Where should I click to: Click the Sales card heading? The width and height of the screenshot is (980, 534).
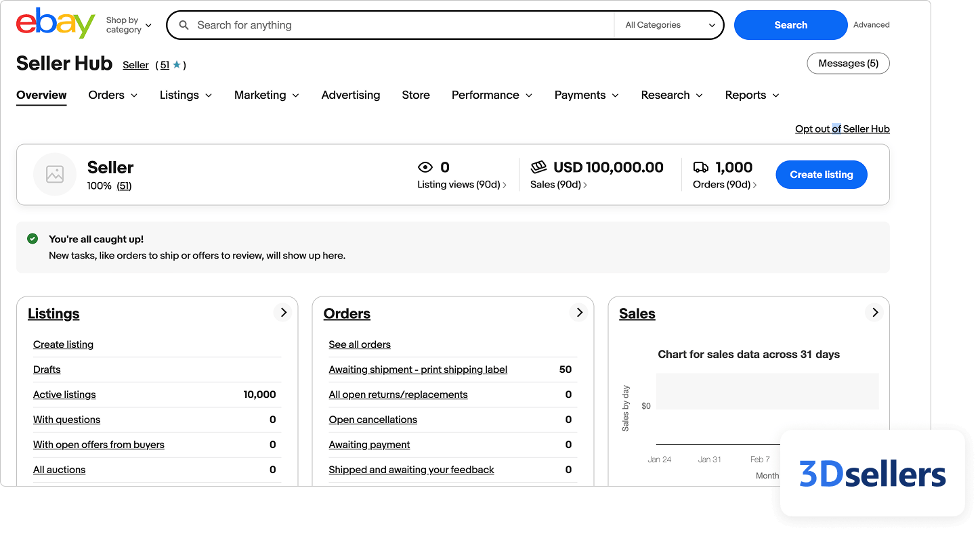point(637,313)
